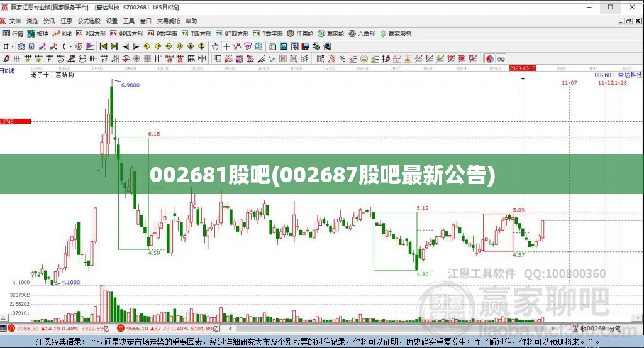Open the T四方形 time square

tap(196, 34)
